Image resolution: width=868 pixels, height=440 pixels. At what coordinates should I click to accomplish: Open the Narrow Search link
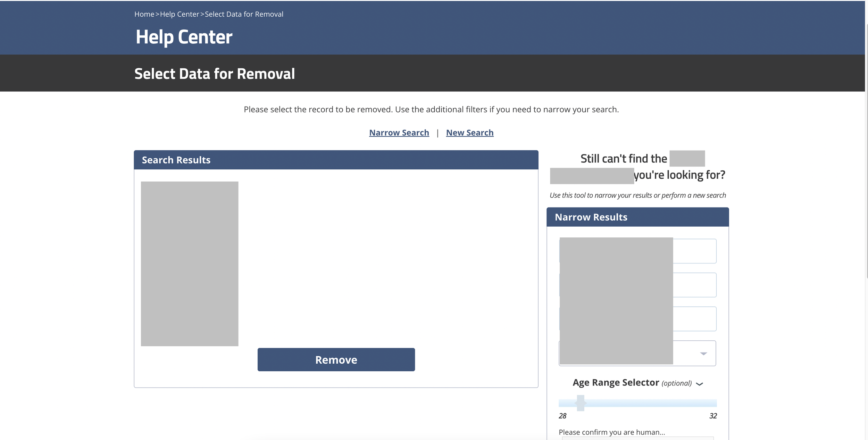(x=399, y=133)
